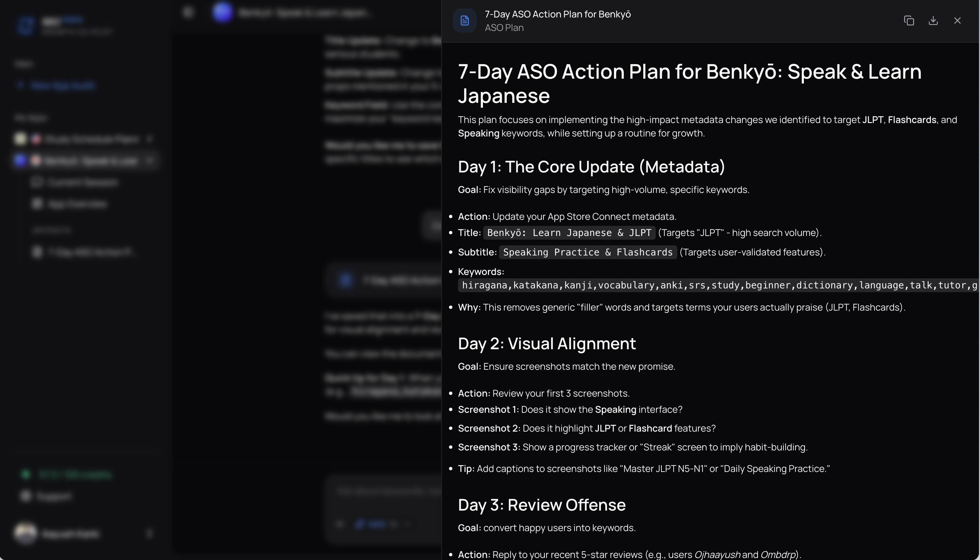The width and height of the screenshot is (980, 560).
Task: Focus the chat message input field
Action: [384, 491]
